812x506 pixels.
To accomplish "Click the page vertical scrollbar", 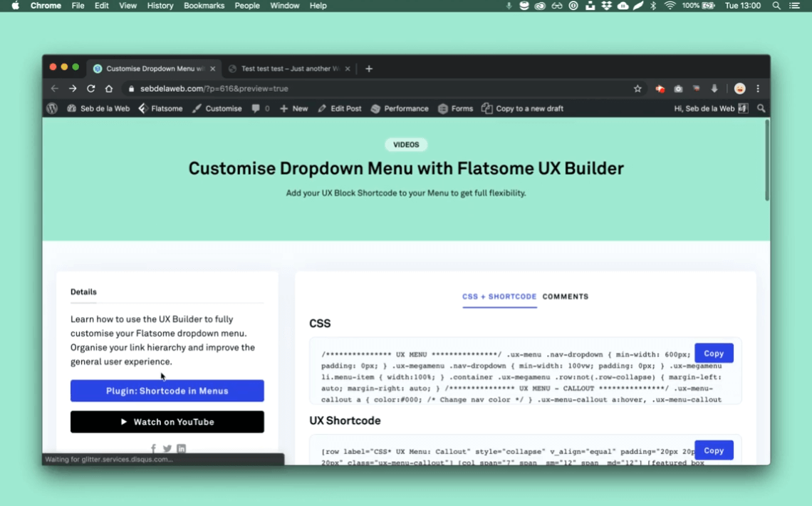I will click(767, 160).
